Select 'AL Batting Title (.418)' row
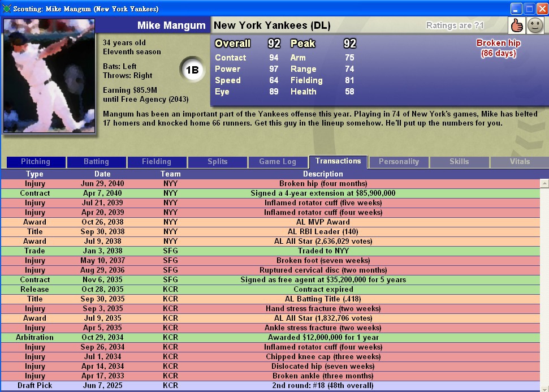This screenshot has width=549, height=392. [x=270, y=299]
